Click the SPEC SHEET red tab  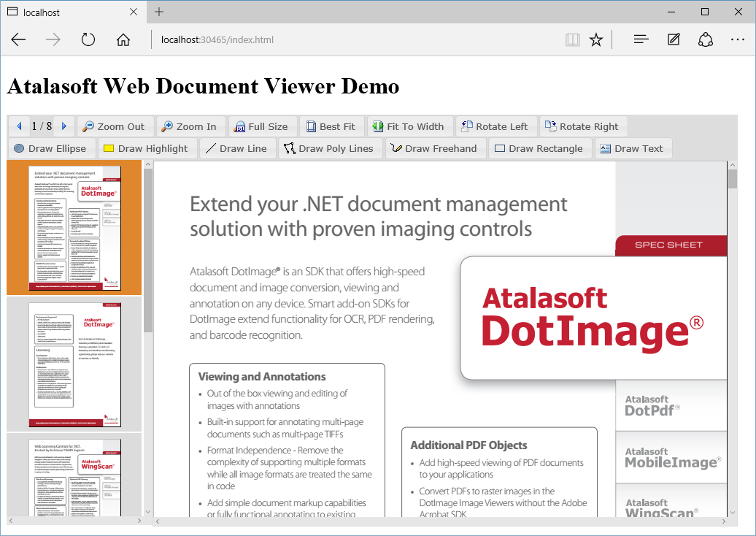click(x=671, y=245)
